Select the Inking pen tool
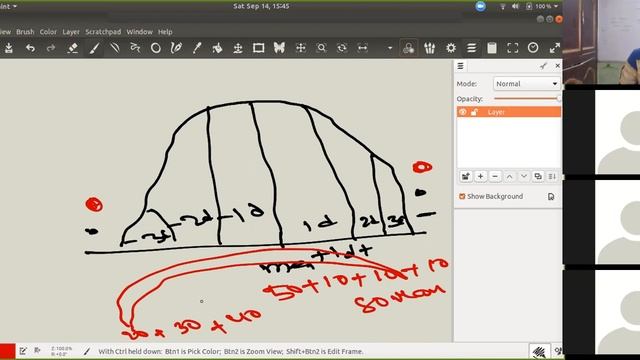The height and width of the screenshot is (360, 640). point(176,48)
